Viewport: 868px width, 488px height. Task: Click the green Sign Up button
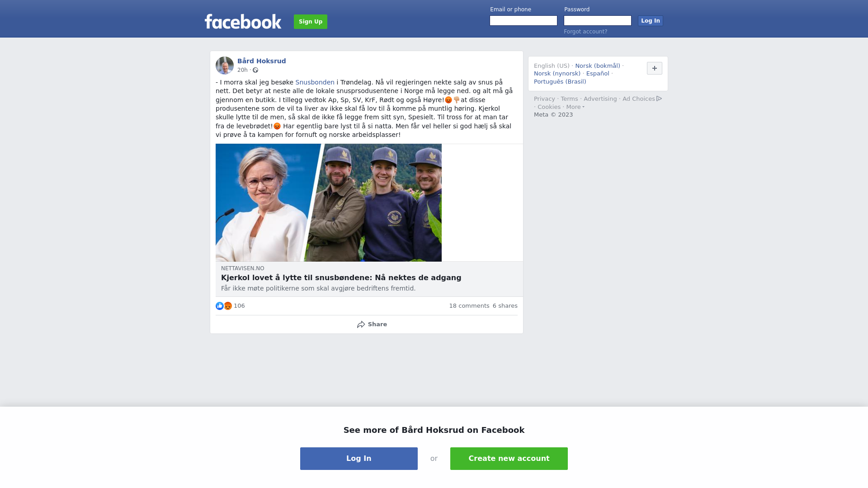tap(311, 22)
